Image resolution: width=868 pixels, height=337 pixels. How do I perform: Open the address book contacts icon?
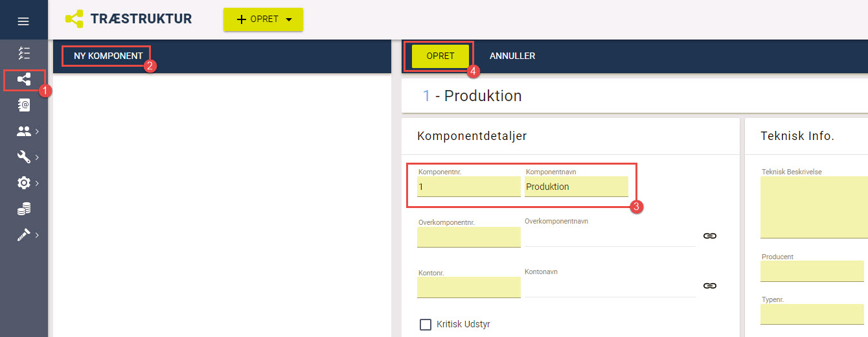pos(24,105)
